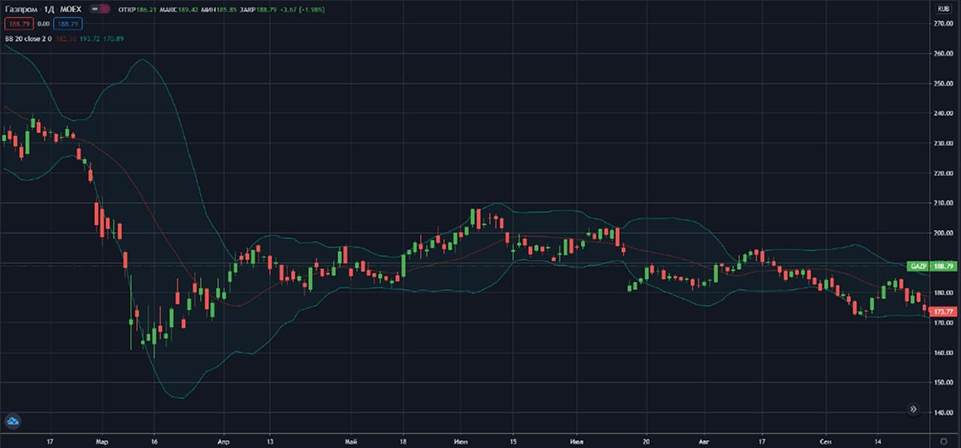Click the Июн date label on time axis
The width and height of the screenshot is (961, 448).
[x=460, y=440]
